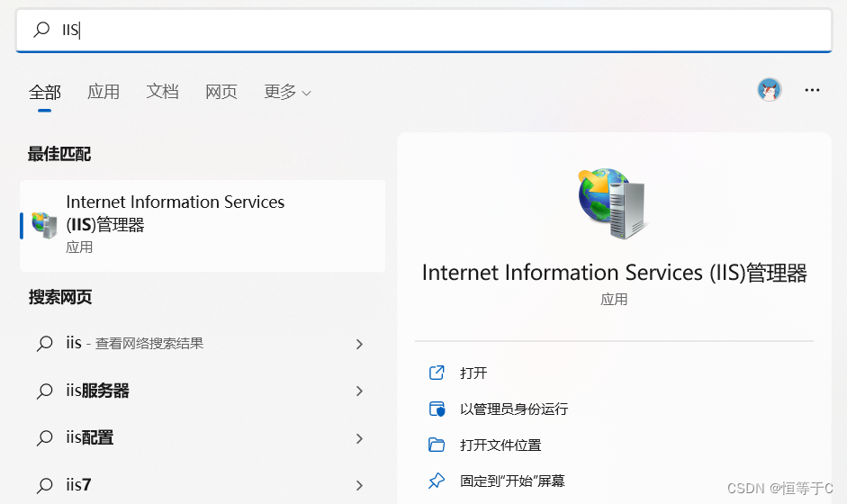Click the 打开 open icon
The height and width of the screenshot is (504, 847).
click(x=437, y=373)
